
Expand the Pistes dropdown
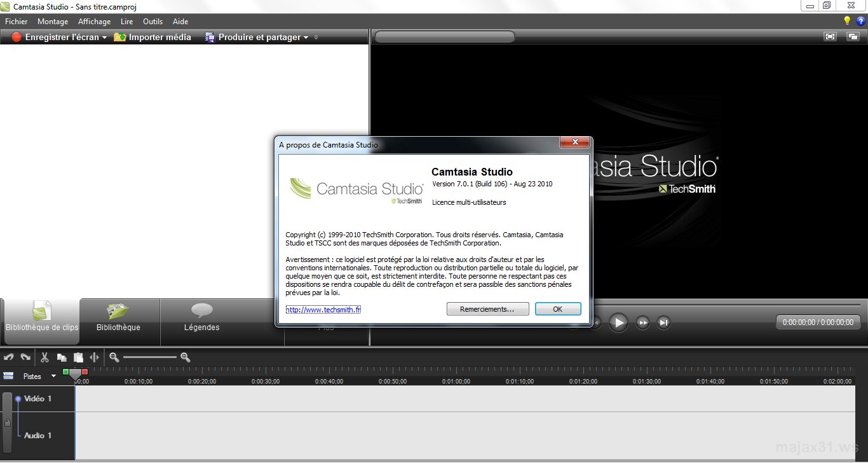point(53,376)
